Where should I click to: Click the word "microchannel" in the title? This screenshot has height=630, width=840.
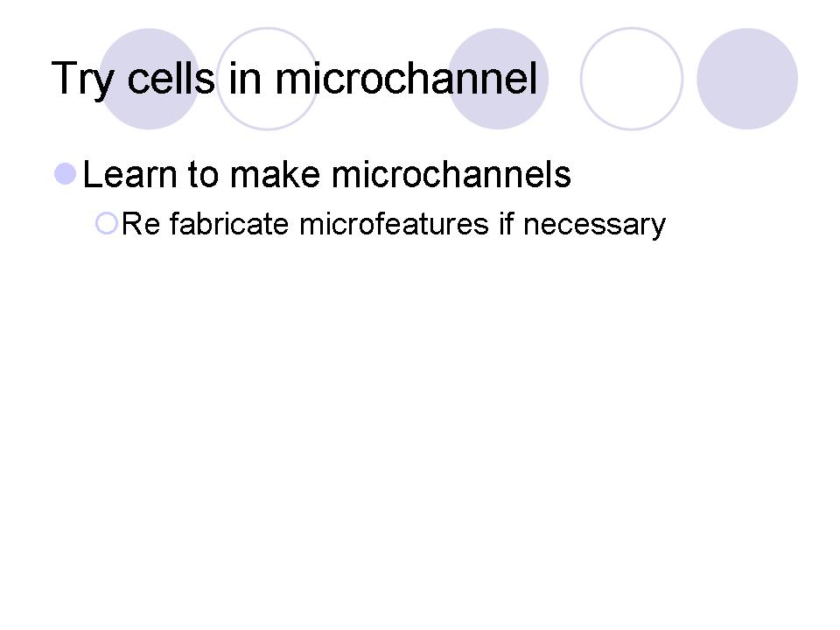click(405, 79)
